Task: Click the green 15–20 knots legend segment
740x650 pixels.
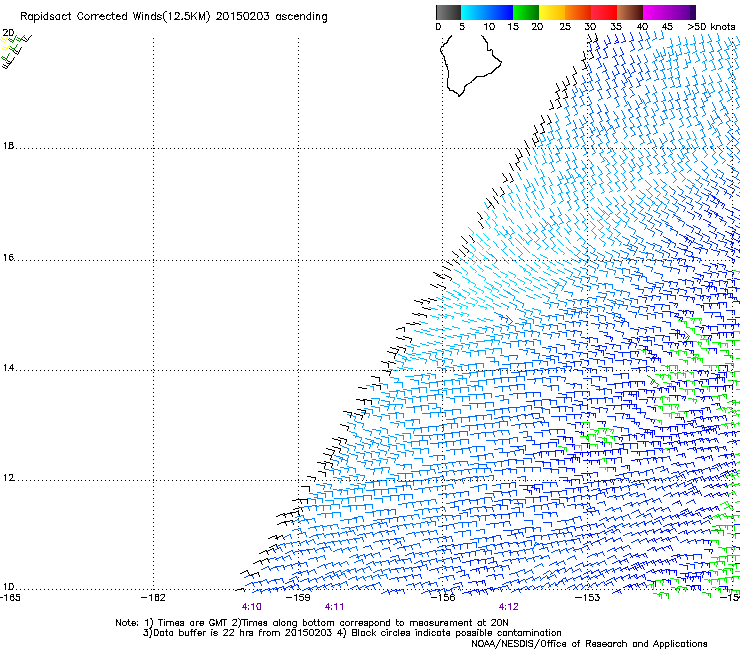Action: click(x=526, y=12)
